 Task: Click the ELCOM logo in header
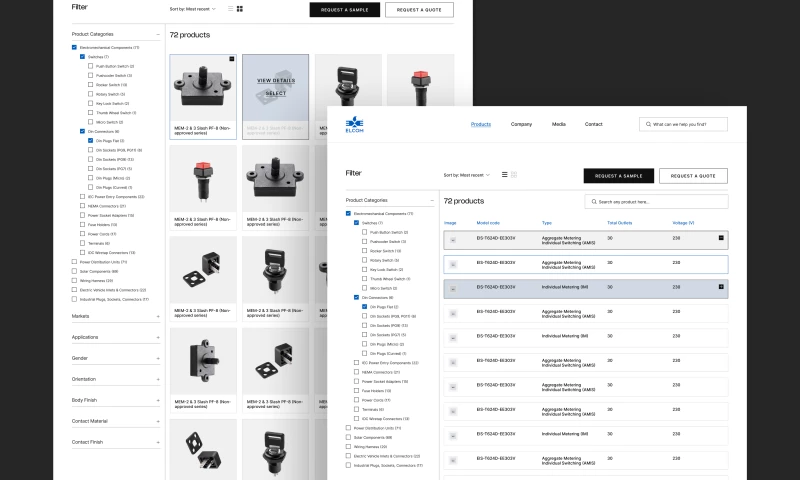click(x=356, y=125)
